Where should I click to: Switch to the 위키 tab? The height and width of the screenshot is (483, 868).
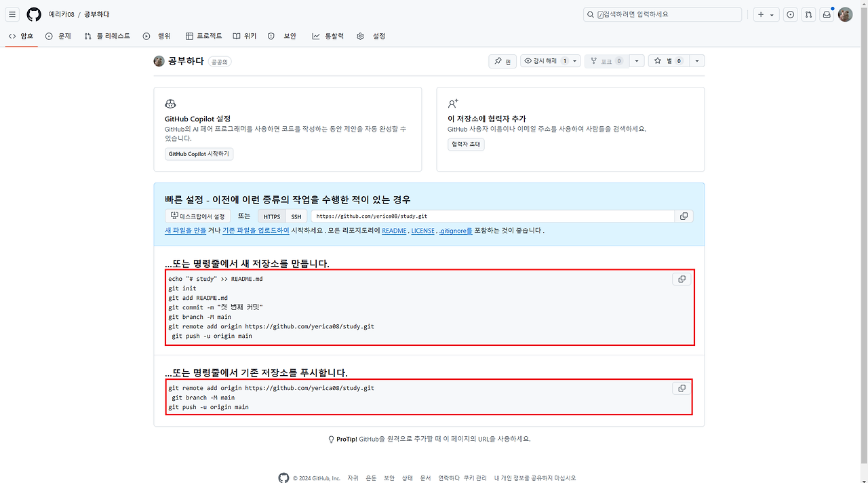point(244,36)
